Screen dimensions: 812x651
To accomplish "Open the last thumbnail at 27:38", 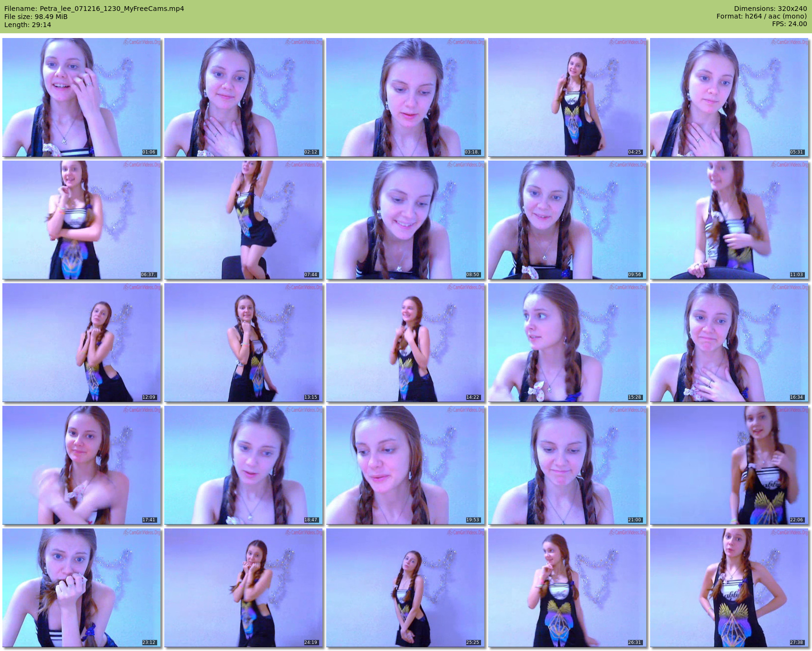I will coord(729,588).
